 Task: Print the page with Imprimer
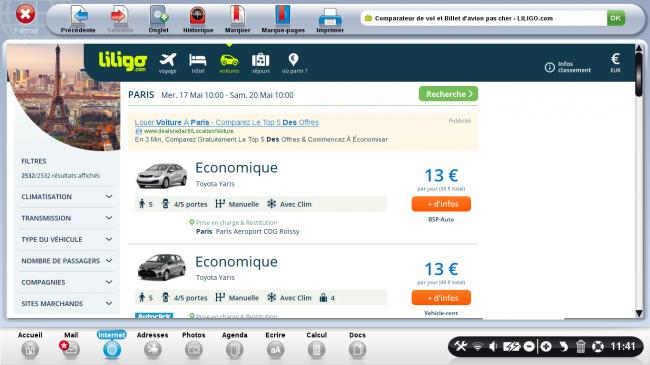[x=330, y=19]
